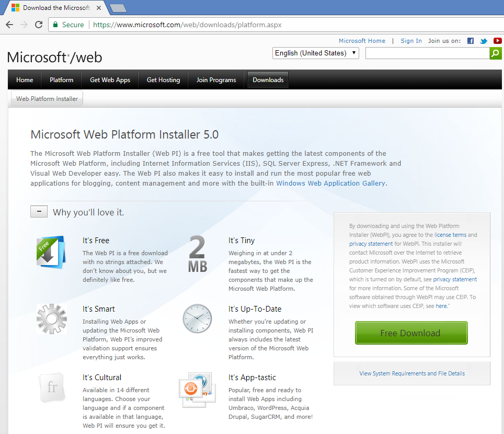Click the browser forward arrow
The height and width of the screenshot is (434, 504).
(x=24, y=25)
